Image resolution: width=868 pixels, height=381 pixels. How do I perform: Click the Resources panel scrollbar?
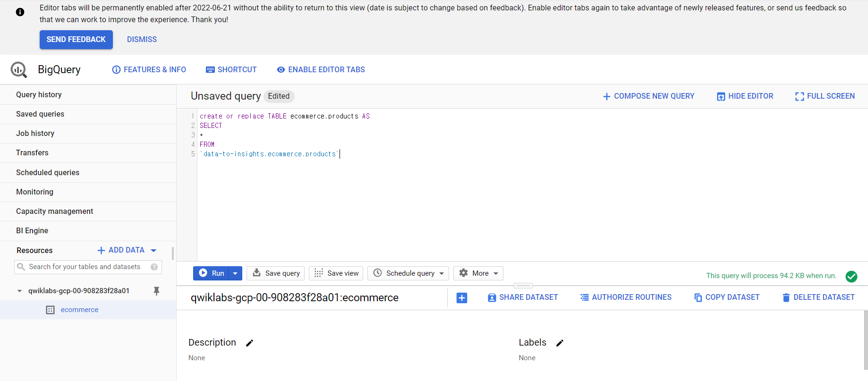click(173, 254)
